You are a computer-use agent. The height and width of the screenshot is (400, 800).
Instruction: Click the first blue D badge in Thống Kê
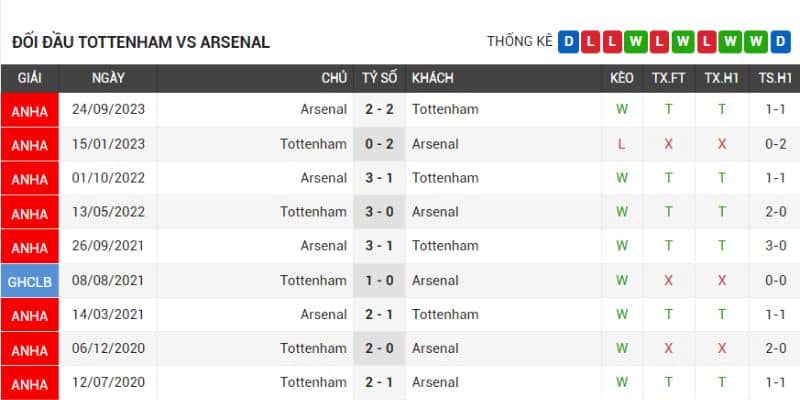[569, 42]
